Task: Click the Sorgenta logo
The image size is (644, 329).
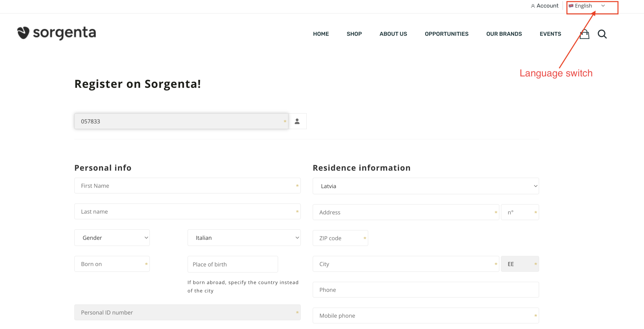Action: click(57, 33)
